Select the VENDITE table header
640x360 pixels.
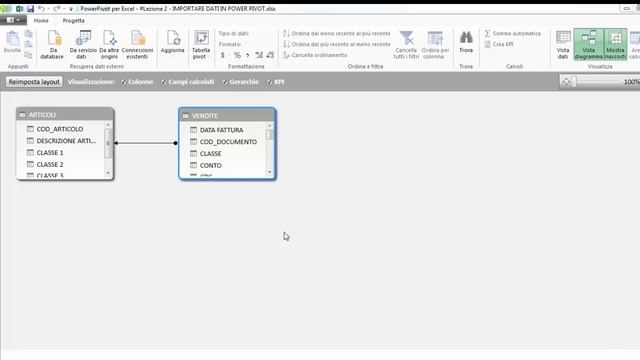[x=227, y=116]
